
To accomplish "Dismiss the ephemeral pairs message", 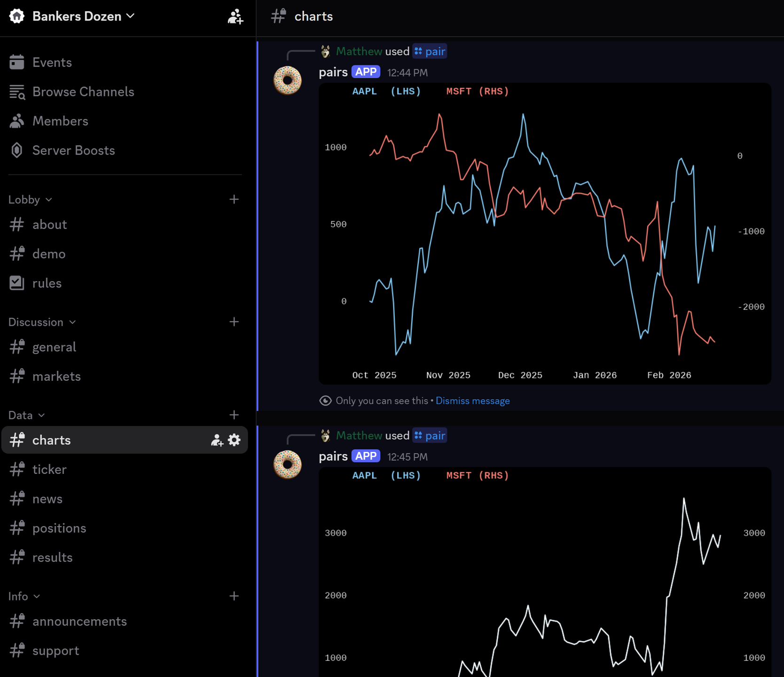I will click(472, 401).
